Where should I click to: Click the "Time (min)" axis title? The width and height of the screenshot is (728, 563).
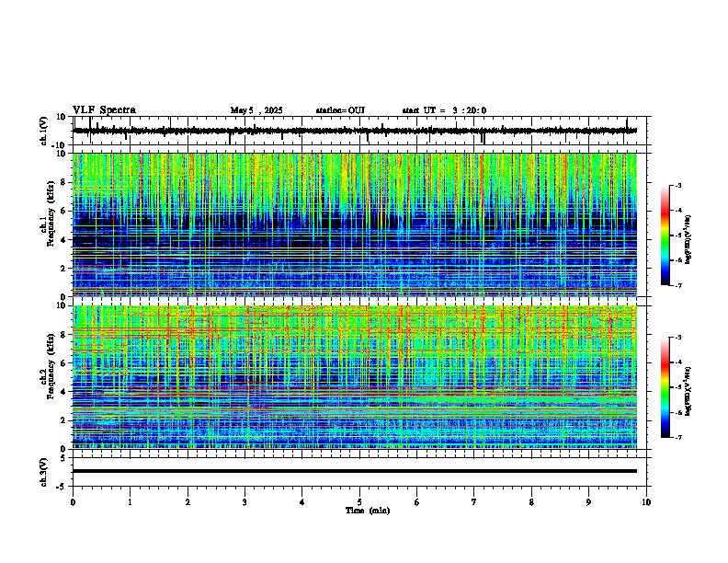click(x=368, y=511)
